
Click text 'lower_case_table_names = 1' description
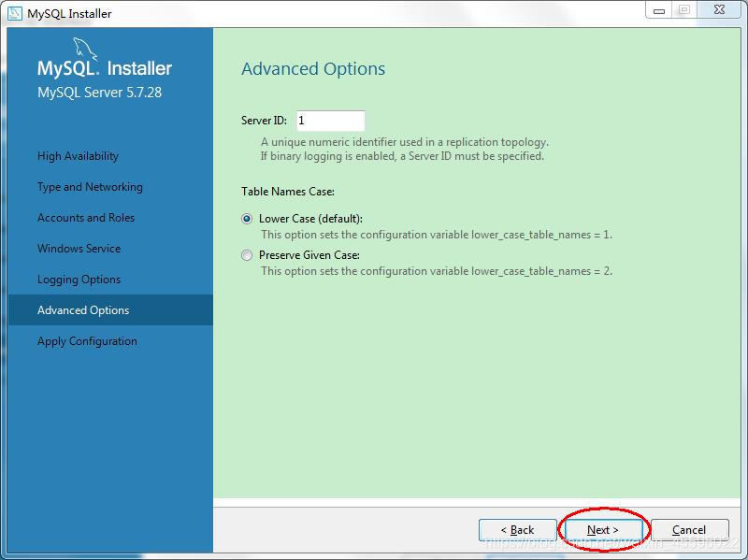[x=437, y=235]
